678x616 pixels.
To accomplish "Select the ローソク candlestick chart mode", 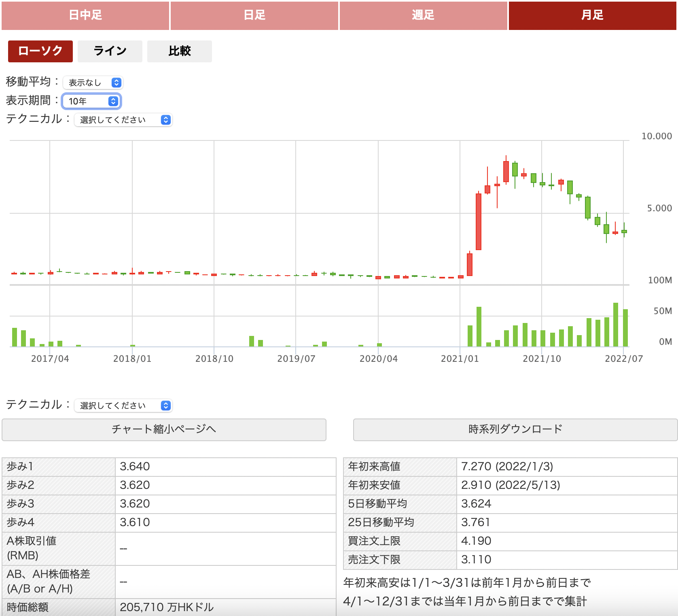I will [x=40, y=51].
